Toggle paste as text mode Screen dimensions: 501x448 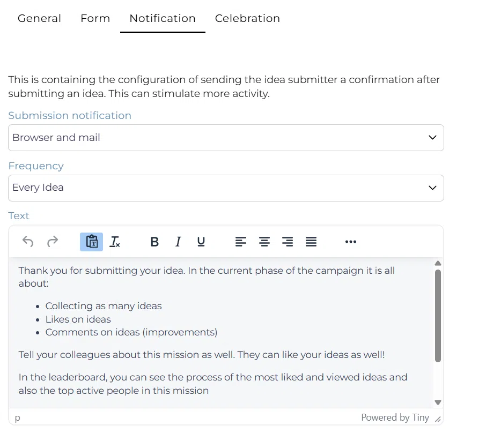91,242
